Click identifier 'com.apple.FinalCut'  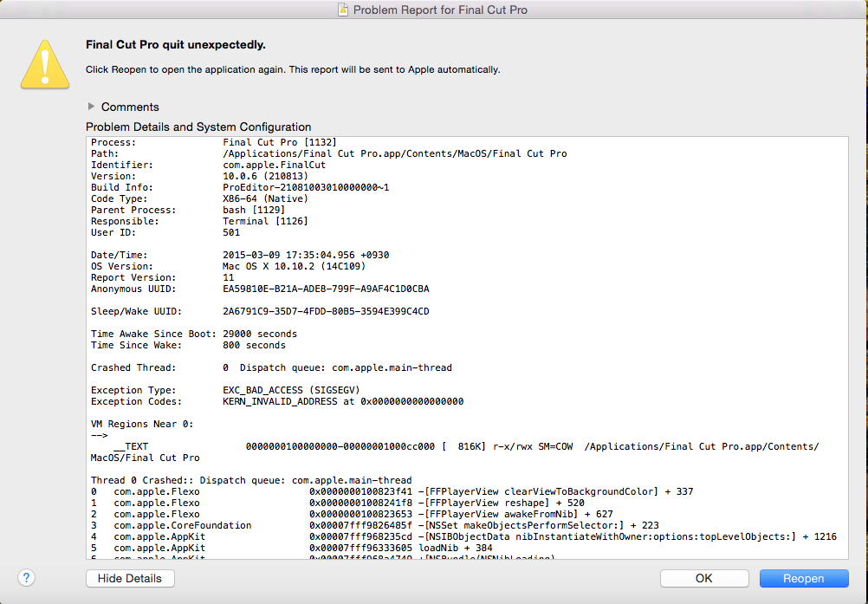coord(274,165)
